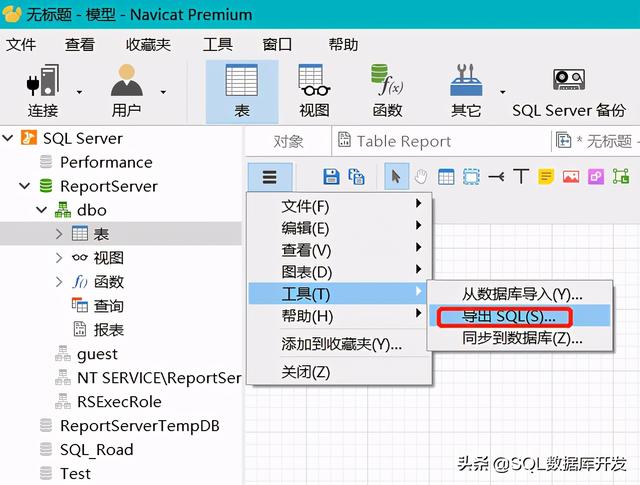Click the SQL Server connection icon
The image size is (640, 485).
pos(29,138)
